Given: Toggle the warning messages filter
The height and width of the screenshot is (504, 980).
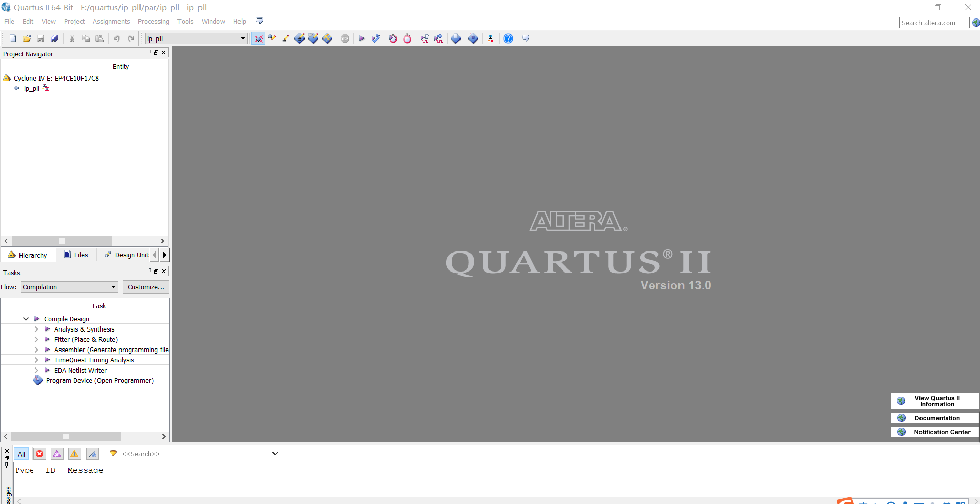Looking at the screenshot, I should pos(74,454).
